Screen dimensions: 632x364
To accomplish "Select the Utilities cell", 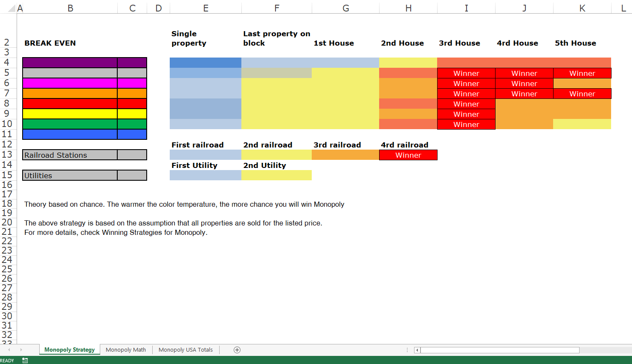I will click(x=70, y=176).
